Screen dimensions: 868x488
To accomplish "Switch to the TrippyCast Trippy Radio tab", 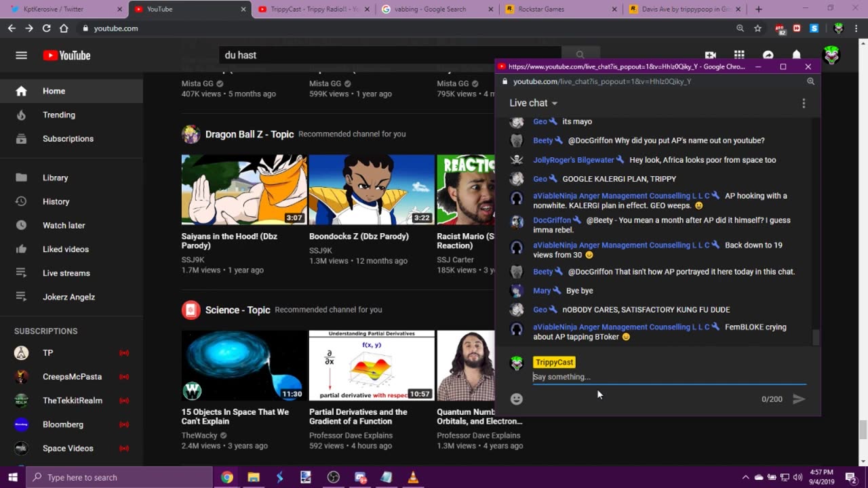I will [312, 9].
